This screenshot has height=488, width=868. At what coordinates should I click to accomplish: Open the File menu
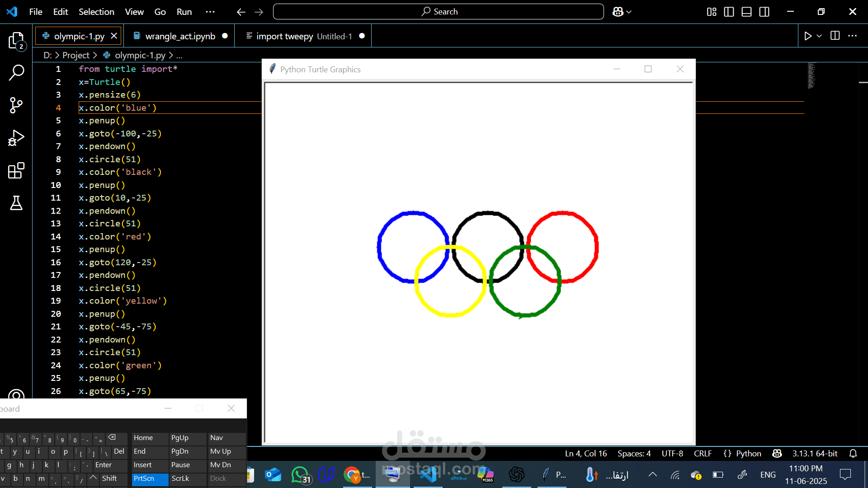click(x=36, y=12)
